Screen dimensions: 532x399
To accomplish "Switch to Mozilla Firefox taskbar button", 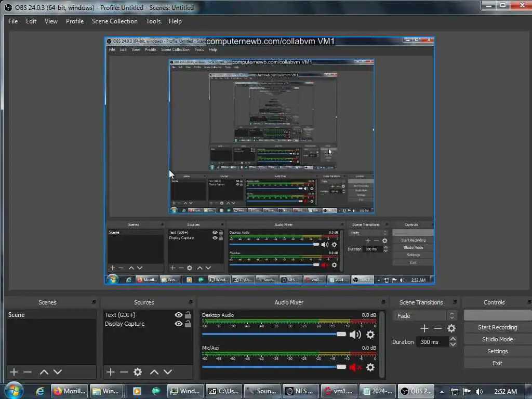I will coord(69,391).
